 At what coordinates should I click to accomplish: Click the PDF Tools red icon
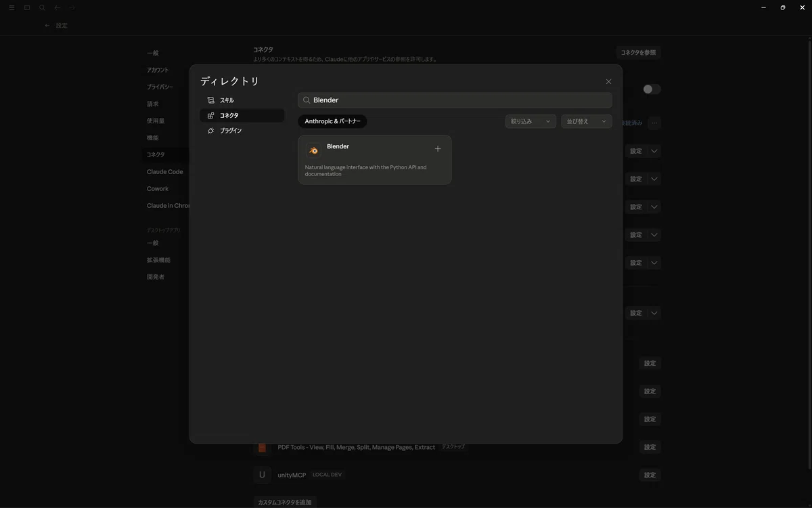pyautogui.click(x=262, y=447)
